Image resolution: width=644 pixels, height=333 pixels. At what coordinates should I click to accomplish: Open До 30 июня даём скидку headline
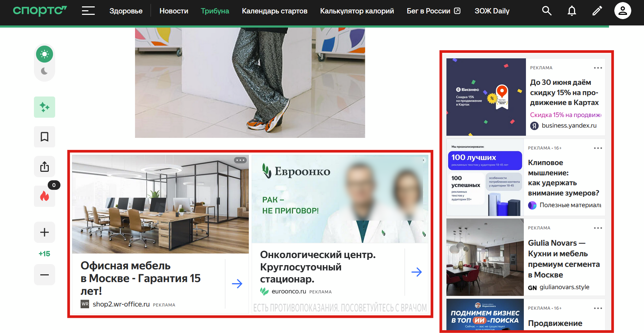point(564,92)
